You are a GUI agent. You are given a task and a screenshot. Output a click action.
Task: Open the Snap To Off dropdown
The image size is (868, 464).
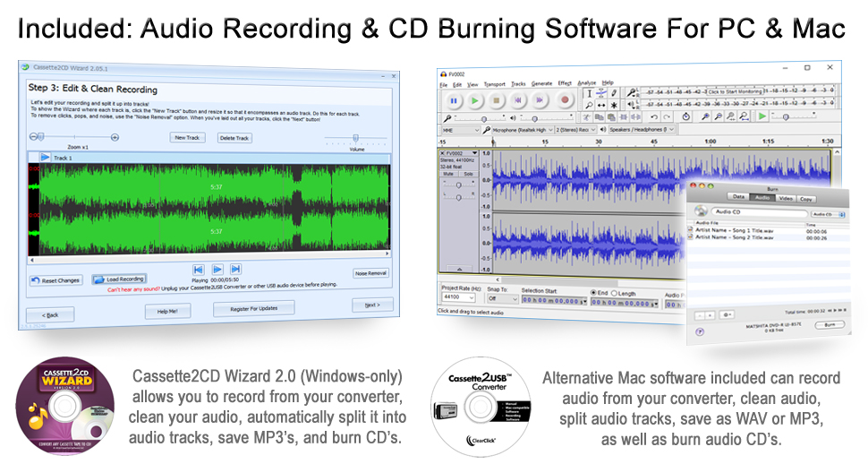[x=502, y=299]
